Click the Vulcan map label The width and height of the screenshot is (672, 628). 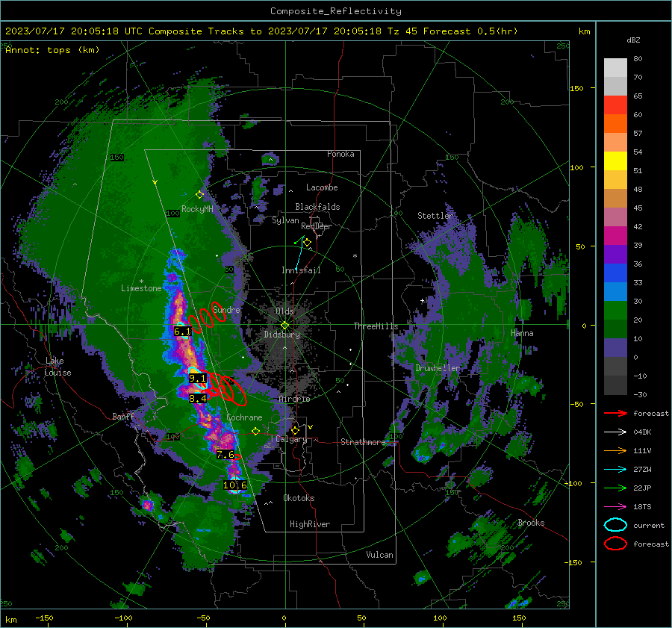tap(380, 555)
